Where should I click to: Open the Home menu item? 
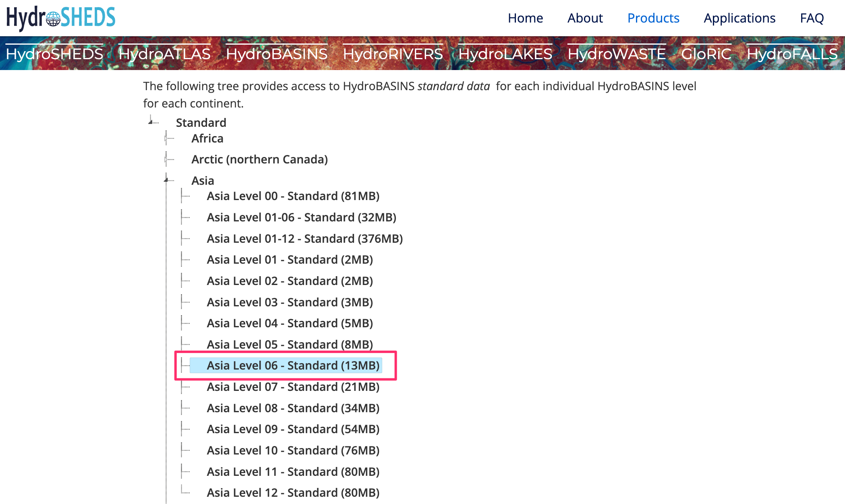coord(525,18)
